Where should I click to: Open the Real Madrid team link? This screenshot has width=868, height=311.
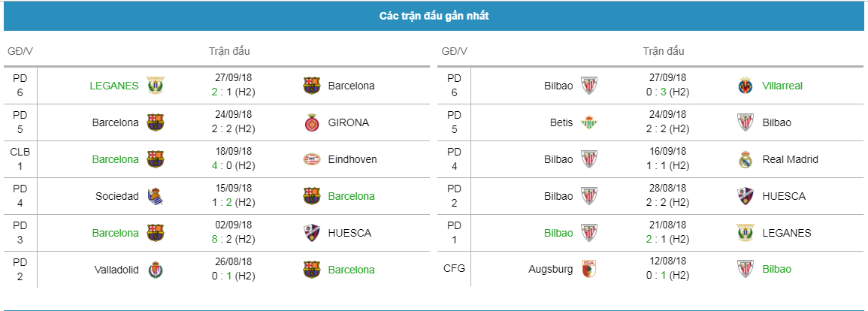(x=790, y=159)
